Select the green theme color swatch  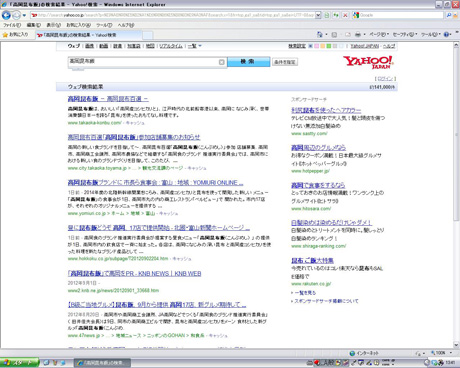click(x=329, y=46)
